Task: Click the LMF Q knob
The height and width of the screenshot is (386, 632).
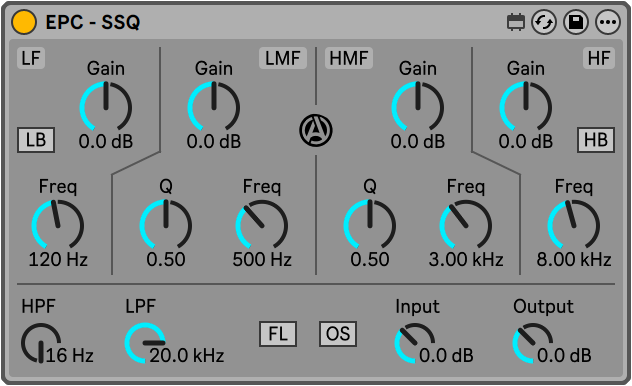Action: click(166, 224)
